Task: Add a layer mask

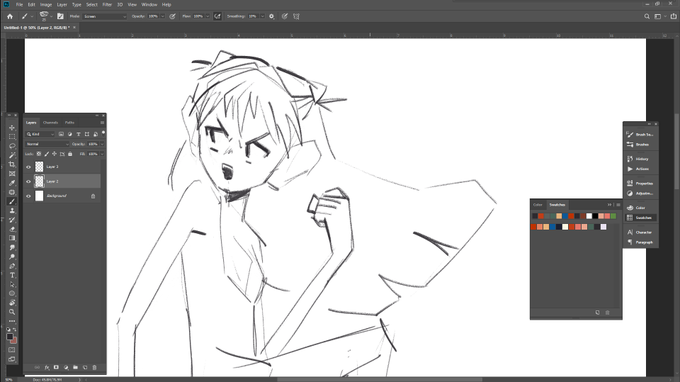Action: [x=56, y=367]
